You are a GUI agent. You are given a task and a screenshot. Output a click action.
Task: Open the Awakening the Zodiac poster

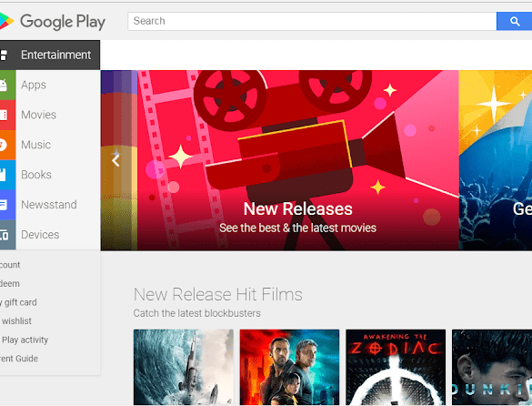[396, 367]
